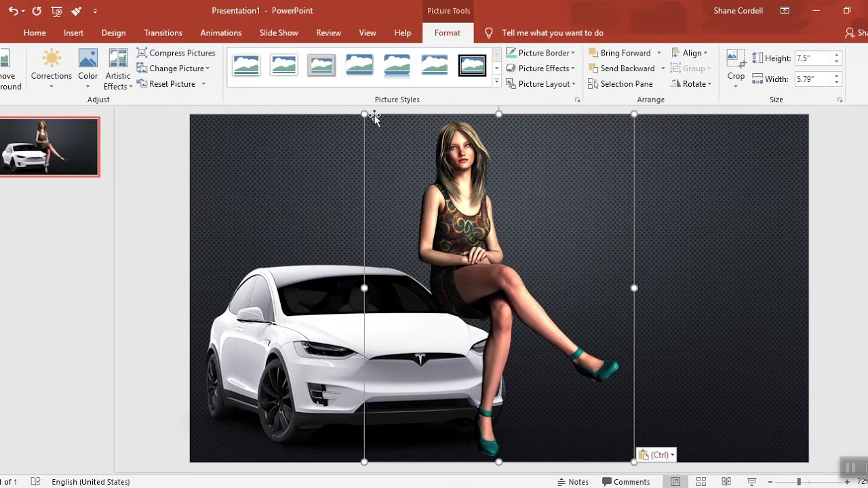Click zoom out minus button
868x488 pixels.
click(x=770, y=482)
